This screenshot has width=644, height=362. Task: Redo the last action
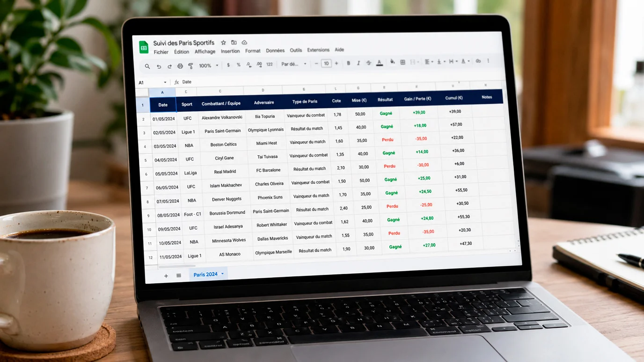[x=169, y=66]
